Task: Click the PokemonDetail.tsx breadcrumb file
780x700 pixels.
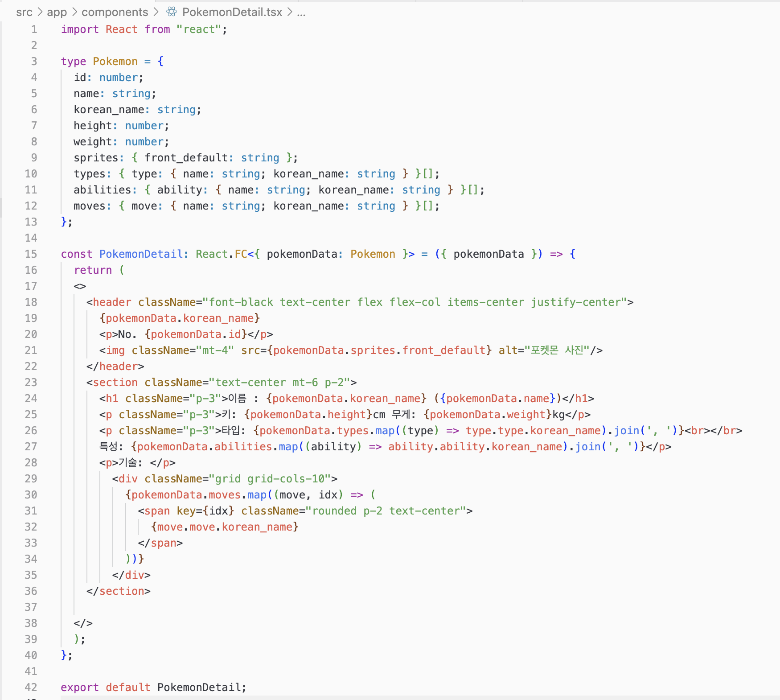Action: [232, 12]
